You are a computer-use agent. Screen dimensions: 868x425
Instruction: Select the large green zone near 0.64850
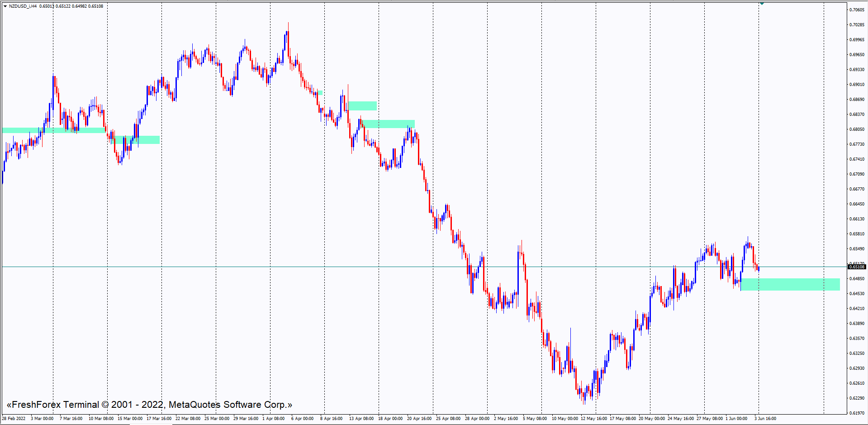pos(790,284)
